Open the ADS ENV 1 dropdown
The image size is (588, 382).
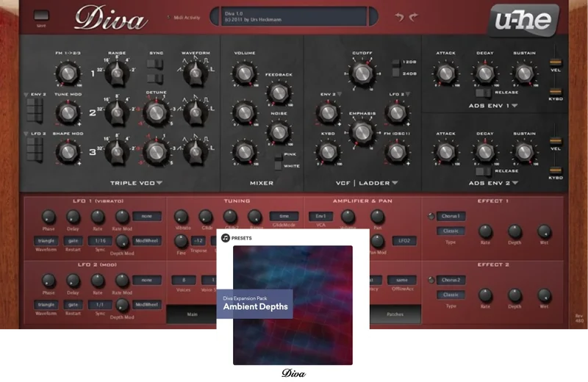click(x=515, y=106)
